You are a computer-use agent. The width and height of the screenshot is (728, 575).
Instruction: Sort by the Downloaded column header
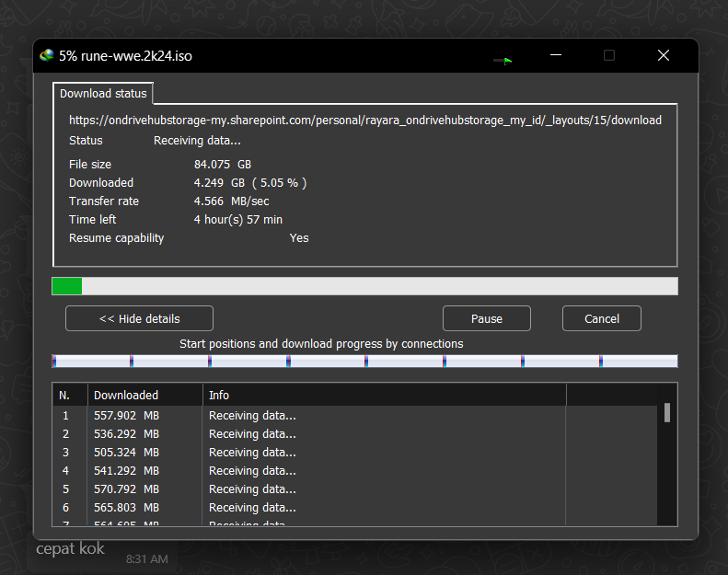(144, 395)
